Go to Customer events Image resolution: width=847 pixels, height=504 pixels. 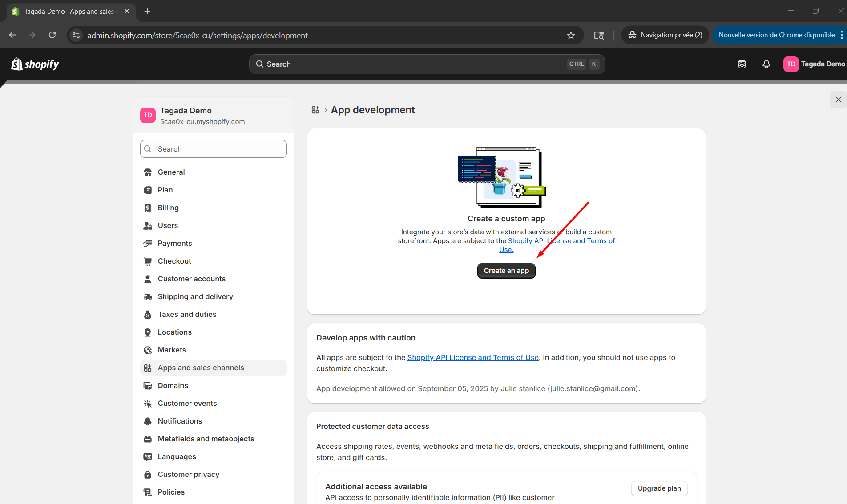pyautogui.click(x=214, y=403)
